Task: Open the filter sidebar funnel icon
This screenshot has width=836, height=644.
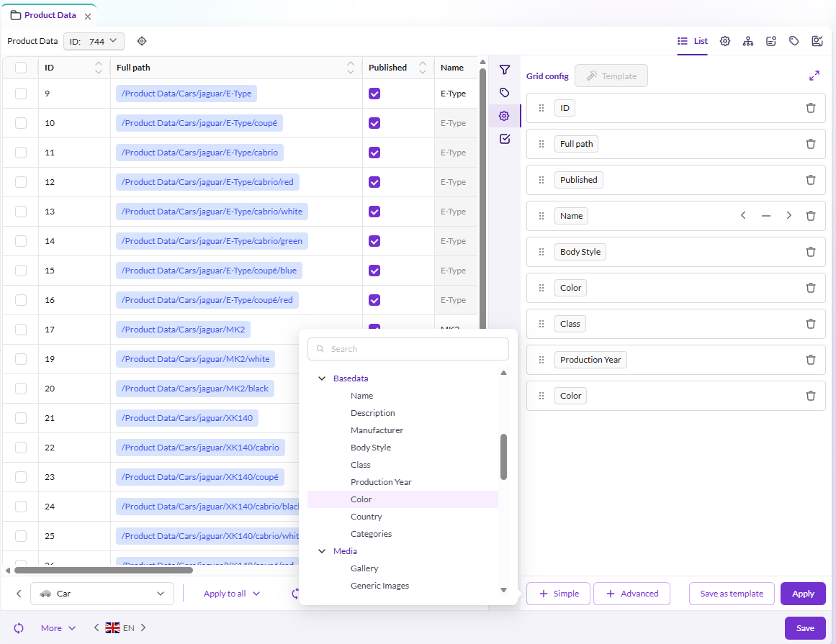Action: 504,70
